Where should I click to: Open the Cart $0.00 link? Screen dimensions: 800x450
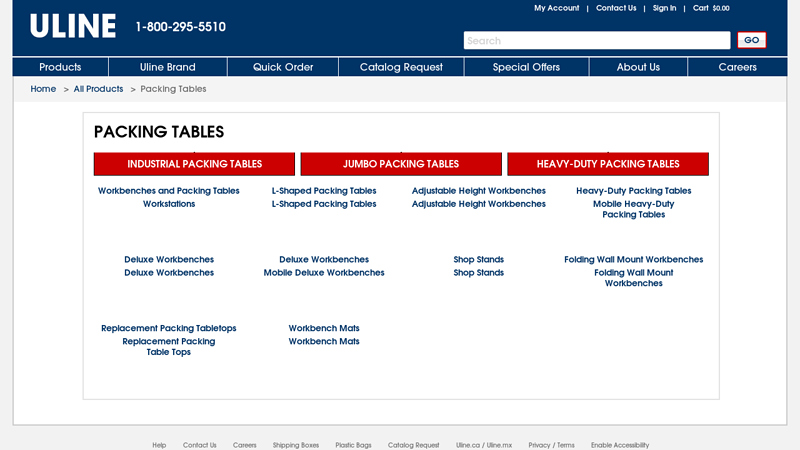coord(711,8)
